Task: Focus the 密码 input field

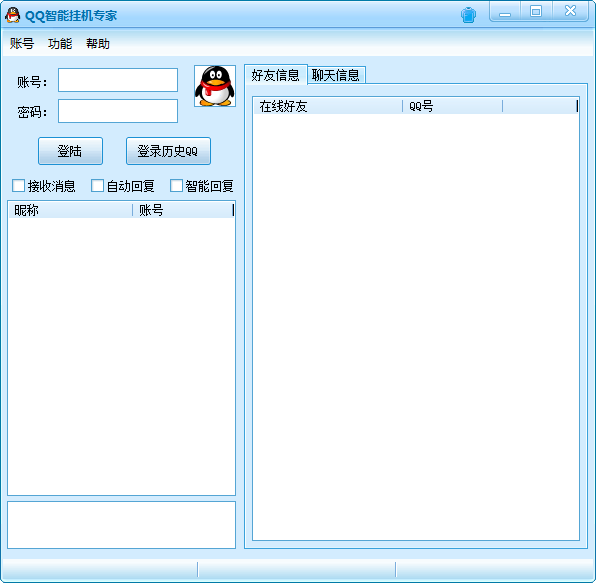Action: point(118,111)
